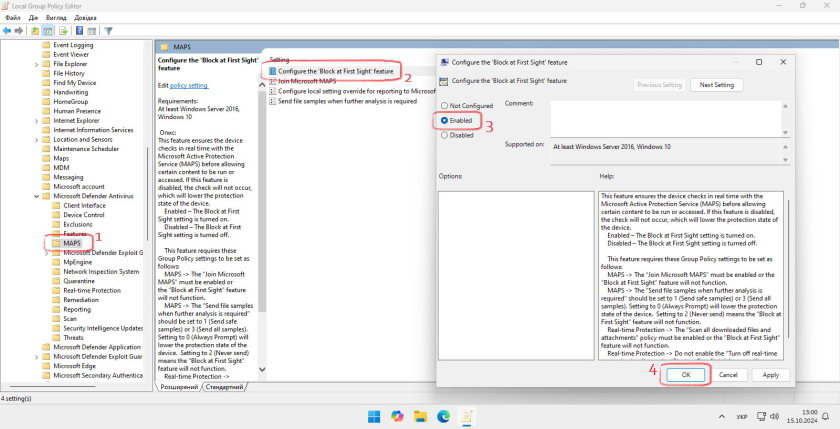Select Security Intelligence Updates folder
This screenshot has width=840, height=429.
(103, 328)
